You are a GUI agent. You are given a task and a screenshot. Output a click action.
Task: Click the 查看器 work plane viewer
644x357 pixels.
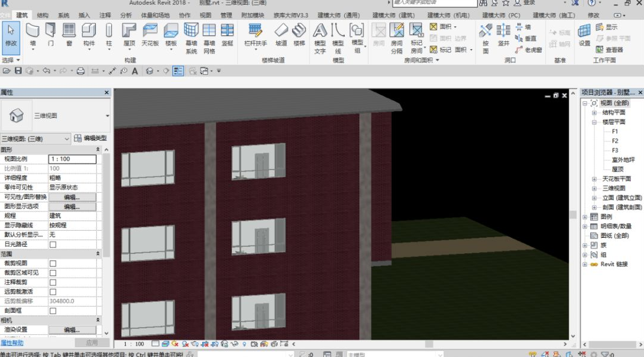point(609,50)
